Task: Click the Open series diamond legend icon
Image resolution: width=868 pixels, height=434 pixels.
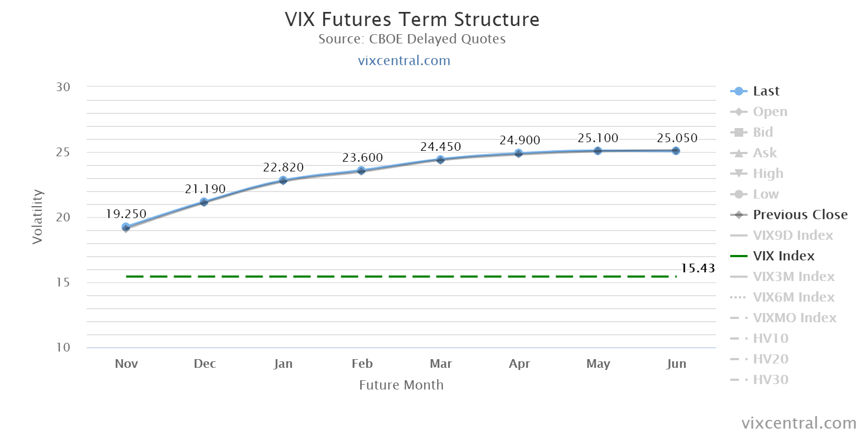Action: coord(739,112)
